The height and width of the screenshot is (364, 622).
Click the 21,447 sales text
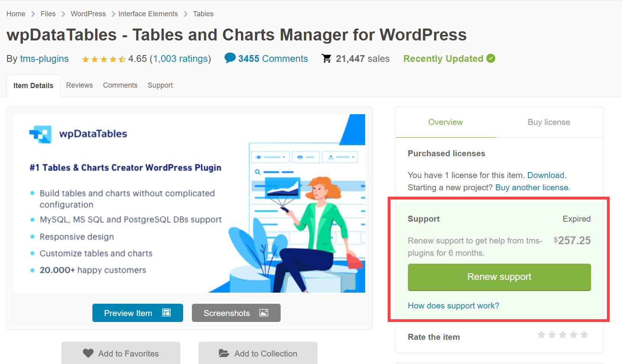[363, 59]
